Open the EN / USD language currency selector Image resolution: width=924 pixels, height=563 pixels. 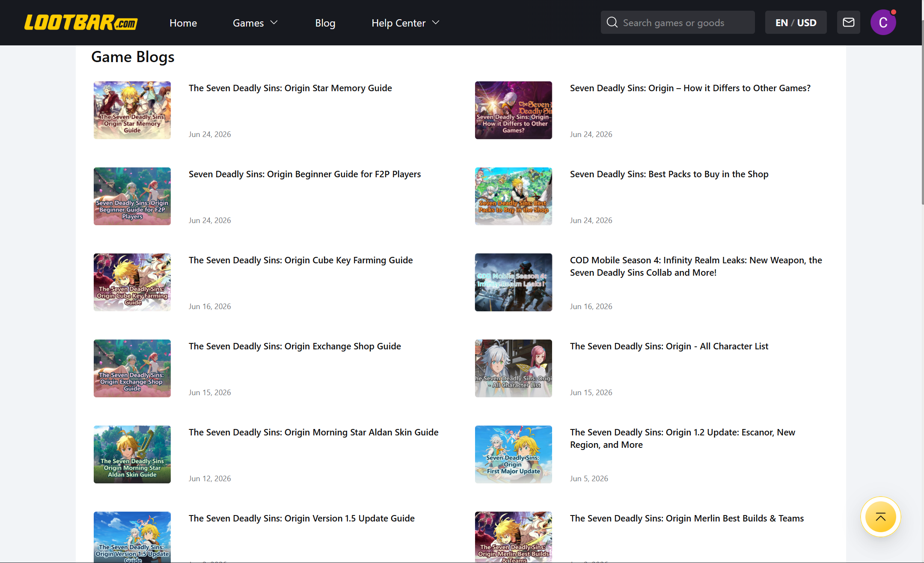tap(796, 22)
